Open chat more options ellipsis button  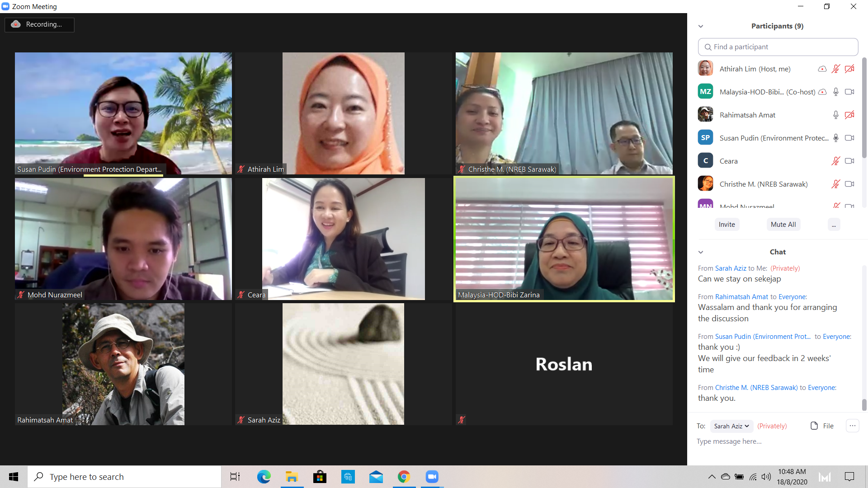coord(852,426)
